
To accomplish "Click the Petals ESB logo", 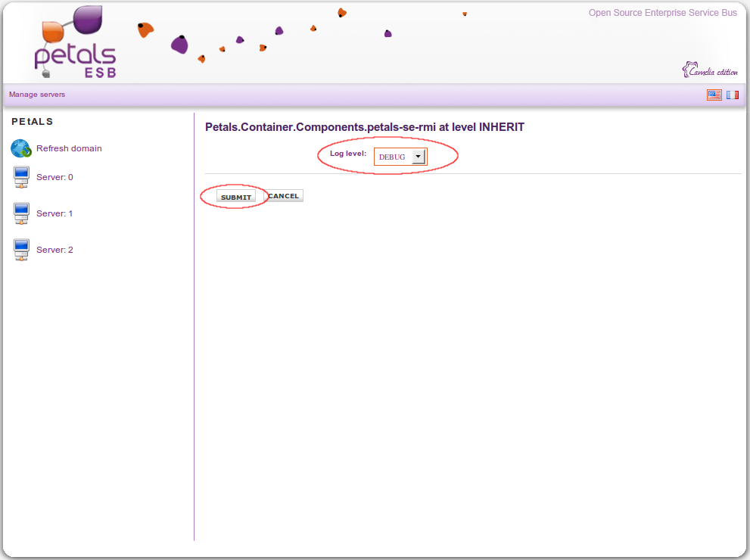I will (x=76, y=43).
